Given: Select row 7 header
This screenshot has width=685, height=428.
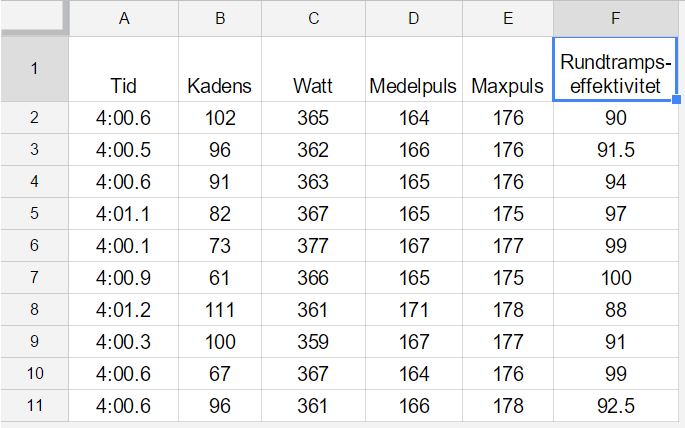Looking at the screenshot, I should [x=34, y=277].
